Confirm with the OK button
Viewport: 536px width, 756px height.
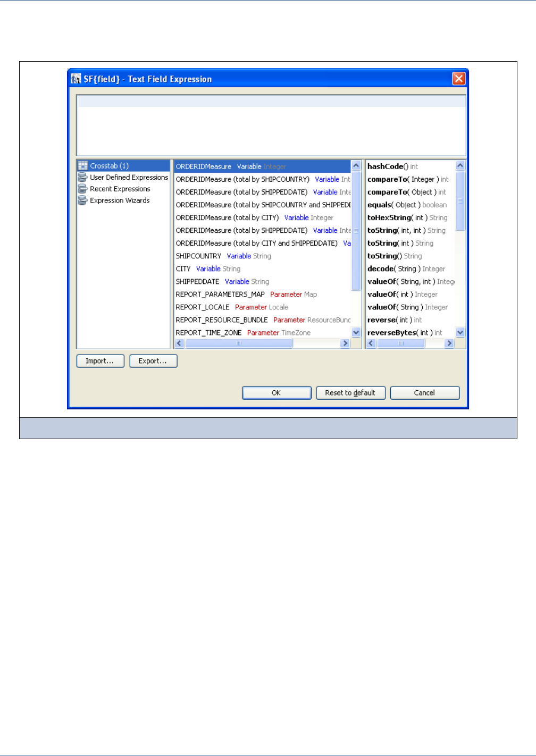pos(277,393)
